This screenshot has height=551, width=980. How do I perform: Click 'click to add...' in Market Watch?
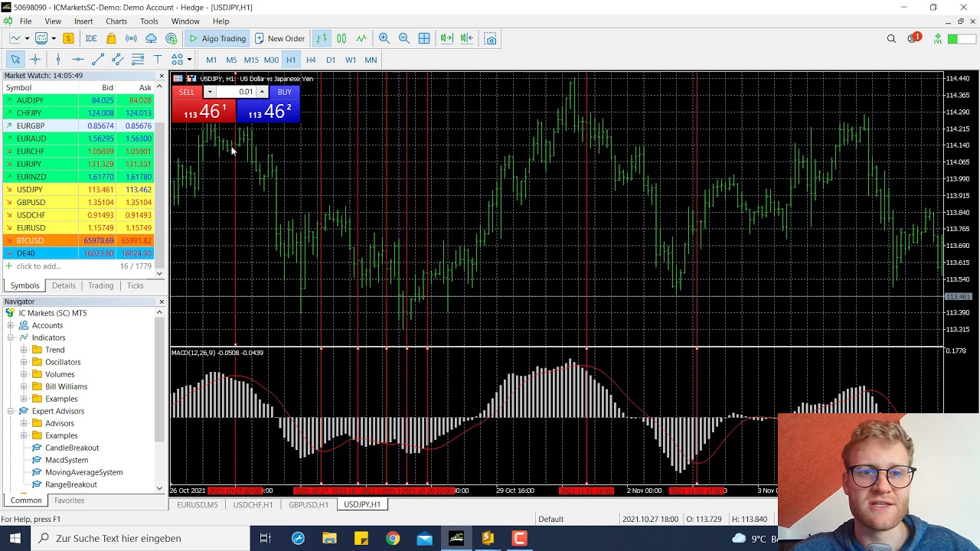pyautogui.click(x=38, y=266)
